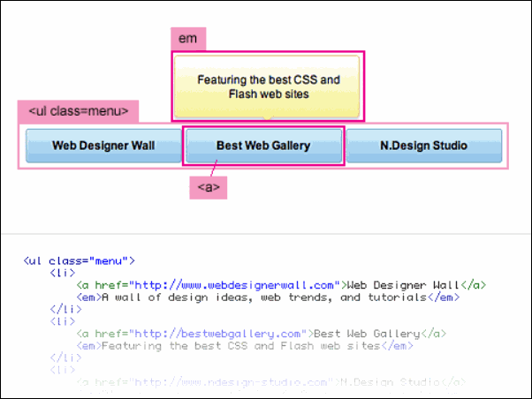Click the yellow tooltip about CSS and Flash sites
Screen dimensions: 532x399
point(267,87)
